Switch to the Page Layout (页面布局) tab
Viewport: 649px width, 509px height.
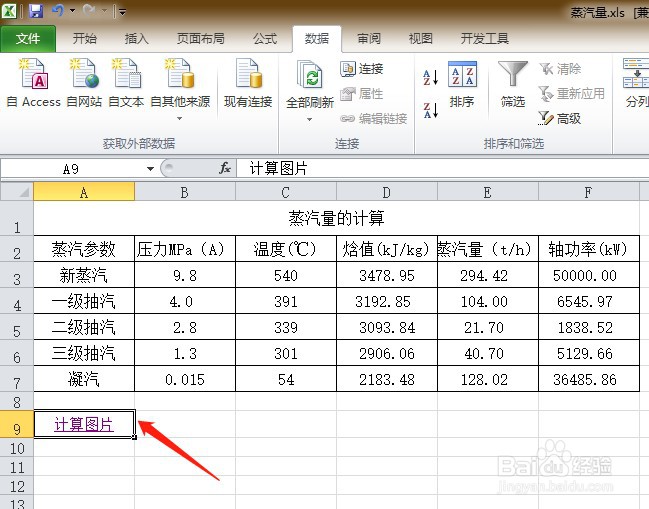point(201,39)
